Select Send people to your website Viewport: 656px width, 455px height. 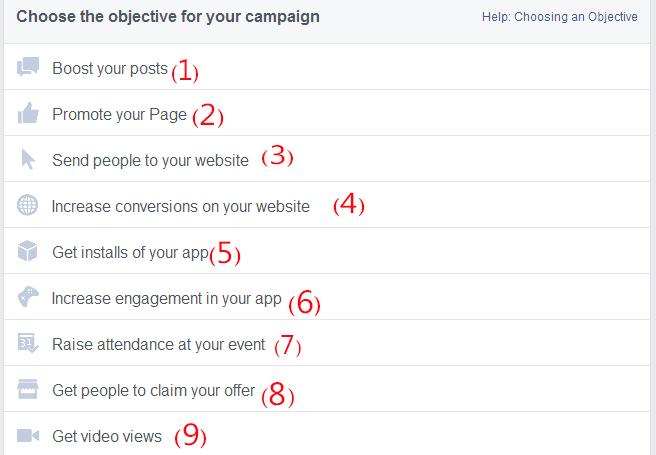point(327,159)
